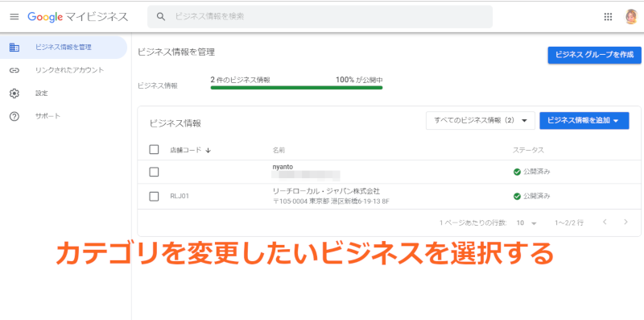Focus the business info search field

[x=320, y=17]
